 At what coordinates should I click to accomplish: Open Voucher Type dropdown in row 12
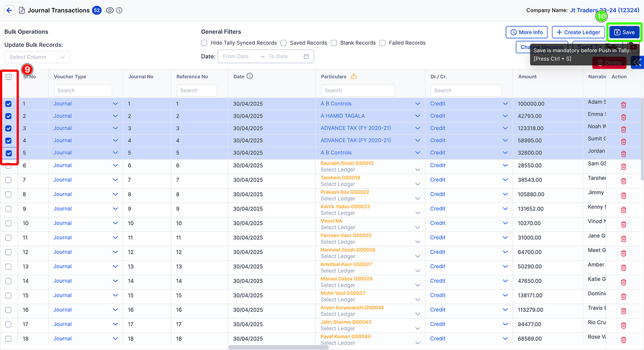[x=86, y=252]
